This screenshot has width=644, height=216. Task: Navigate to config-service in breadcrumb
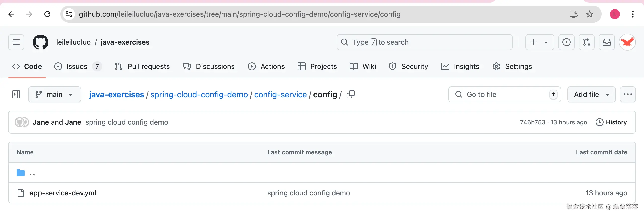[x=280, y=94]
